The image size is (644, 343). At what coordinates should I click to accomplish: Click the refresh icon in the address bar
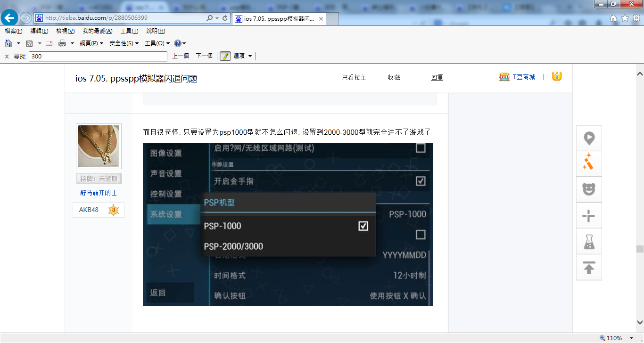225,18
